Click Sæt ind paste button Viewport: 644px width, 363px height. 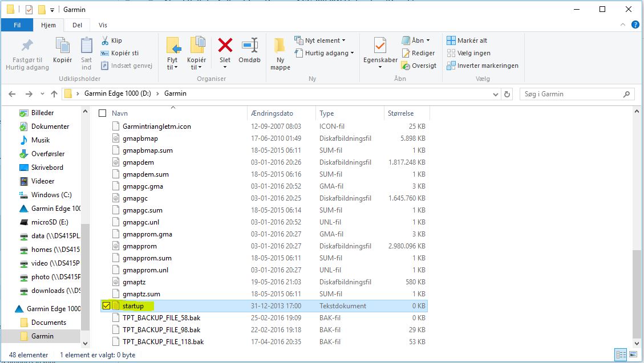pyautogui.click(x=86, y=54)
